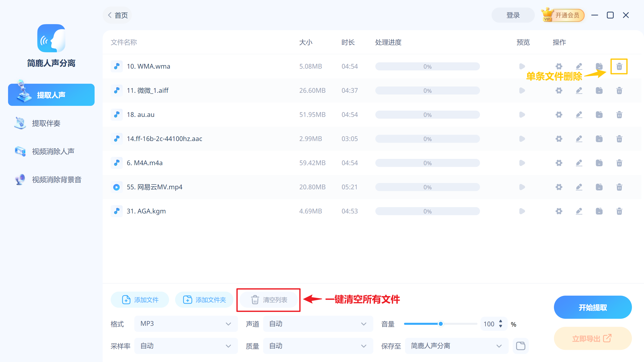
Task: Click the 音量 volume slider handle
Action: point(440,324)
